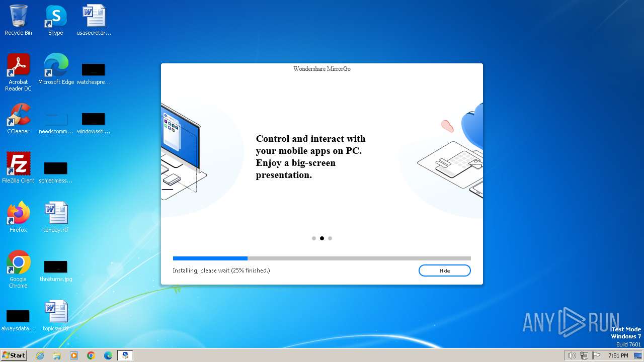Open Internet Explorer from the taskbar
The height and width of the screenshot is (362, 644).
click(x=40, y=355)
